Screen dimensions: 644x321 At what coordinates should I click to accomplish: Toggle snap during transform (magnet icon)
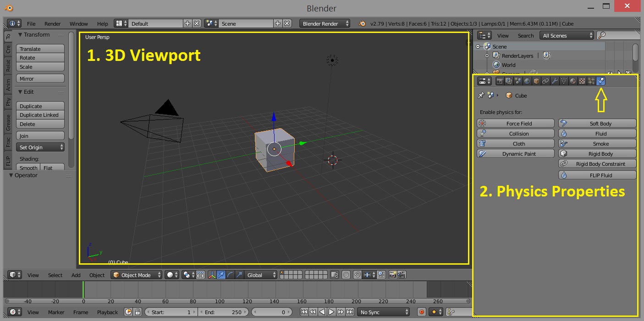tap(357, 275)
